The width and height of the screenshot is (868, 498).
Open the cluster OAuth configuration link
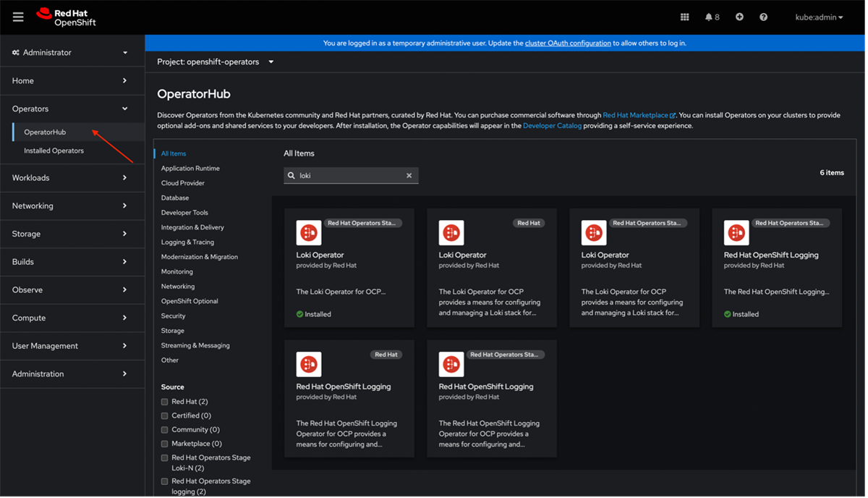[568, 43]
